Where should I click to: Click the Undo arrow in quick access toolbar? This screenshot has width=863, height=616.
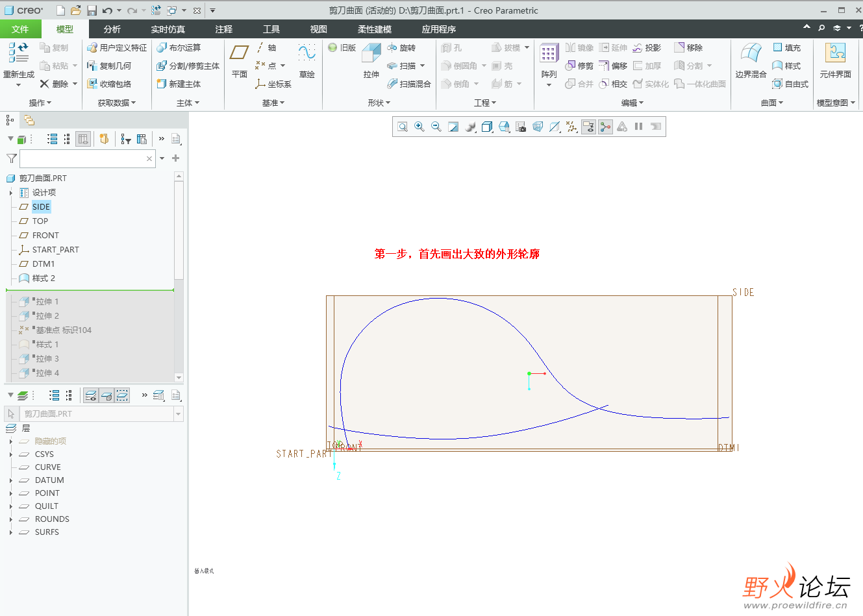pos(107,10)
